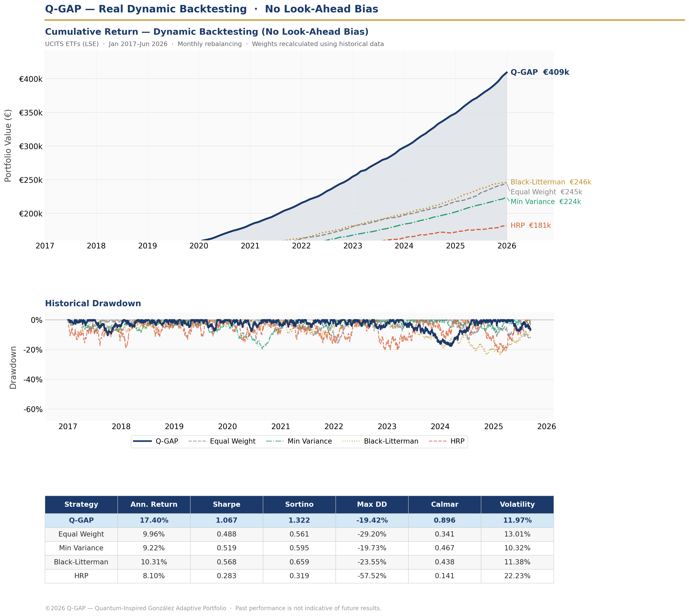689x616 pixels.
Task: Click the 11.97% volatility cell
Action: [517, 520]
